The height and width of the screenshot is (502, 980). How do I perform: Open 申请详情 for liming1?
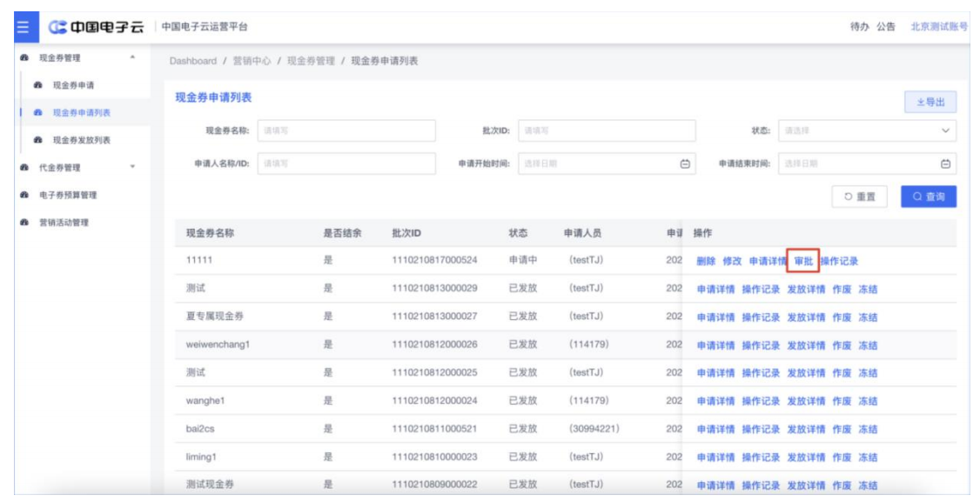715,458
